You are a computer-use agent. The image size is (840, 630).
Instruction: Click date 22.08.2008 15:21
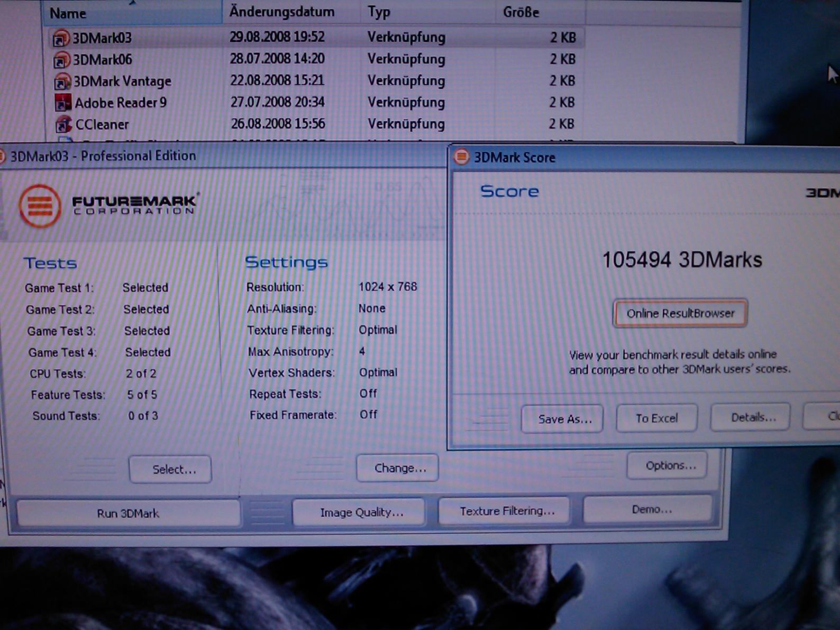pos(277,80)
